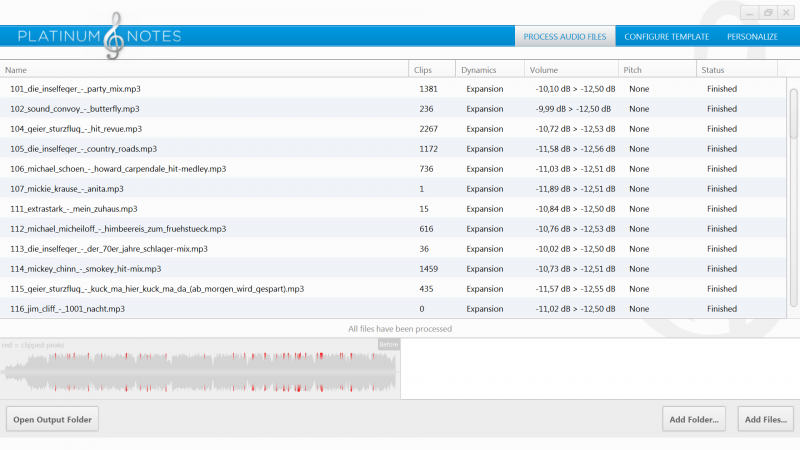Image resolution: width=800 pixels, height=450 pixels.
Task: Select 104_geier_sturzflug_-_hit_revue.mp3
Action: click(x=76, y=129)
